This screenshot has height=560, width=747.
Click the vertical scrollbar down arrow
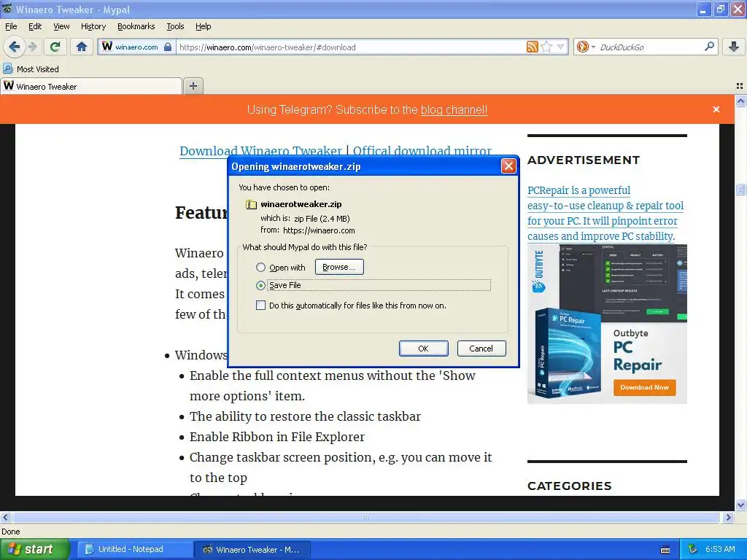click(740, 505)
